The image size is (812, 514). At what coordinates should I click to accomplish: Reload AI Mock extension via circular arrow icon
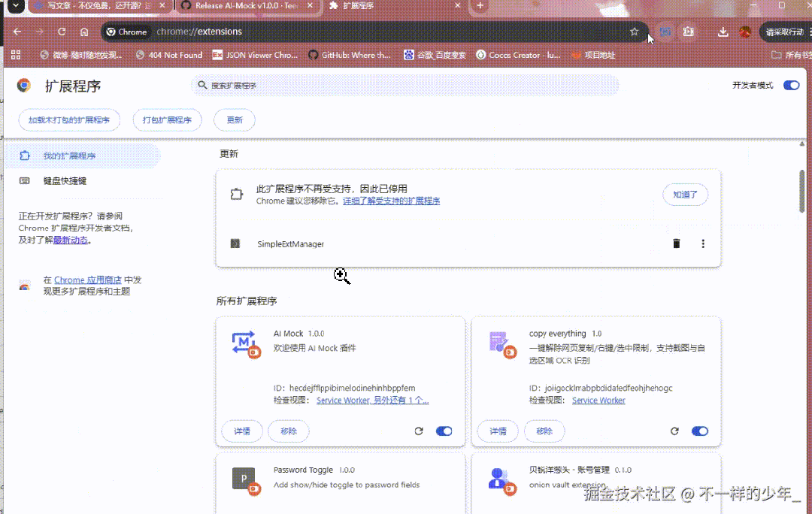pyautogui.click(x=419, y=431)
